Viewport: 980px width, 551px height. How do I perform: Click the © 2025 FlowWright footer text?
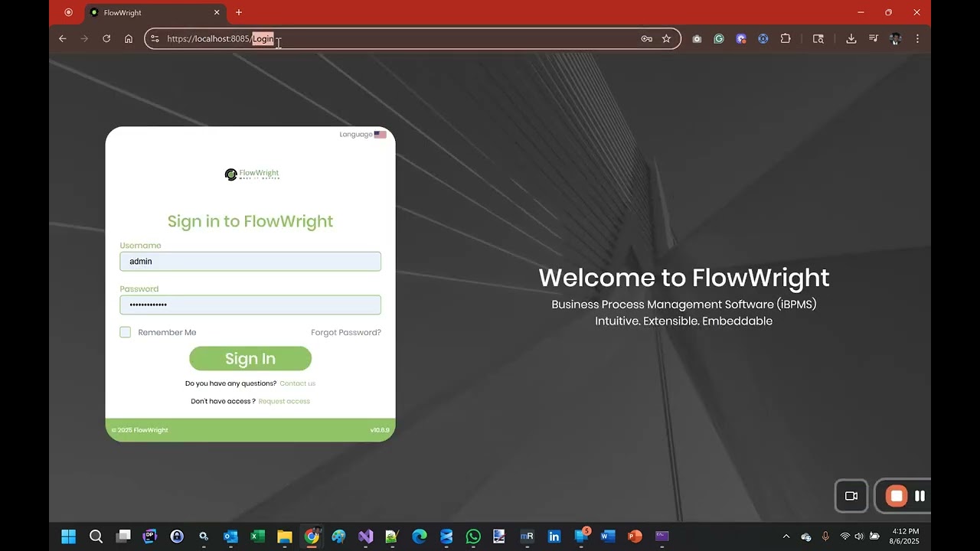click(x=139, y=430)
